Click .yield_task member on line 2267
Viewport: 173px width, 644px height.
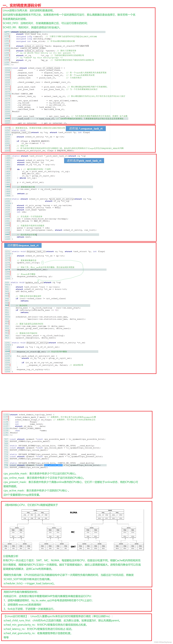(24, 78)
